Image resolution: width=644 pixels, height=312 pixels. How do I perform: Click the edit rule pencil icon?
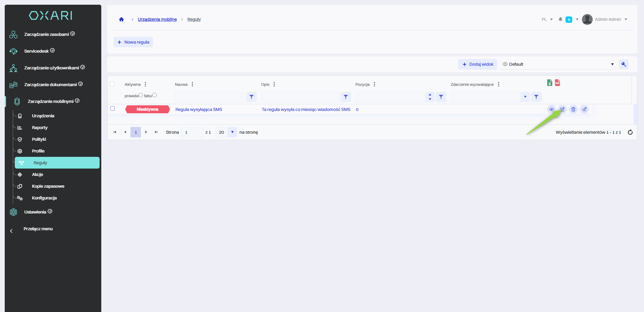point(562,109)
